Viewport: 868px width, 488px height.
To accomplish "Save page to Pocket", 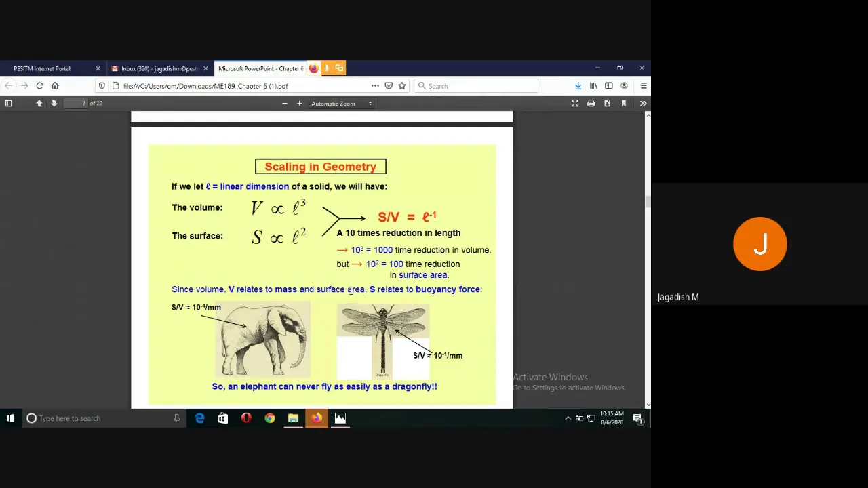I will coord(389,86).
